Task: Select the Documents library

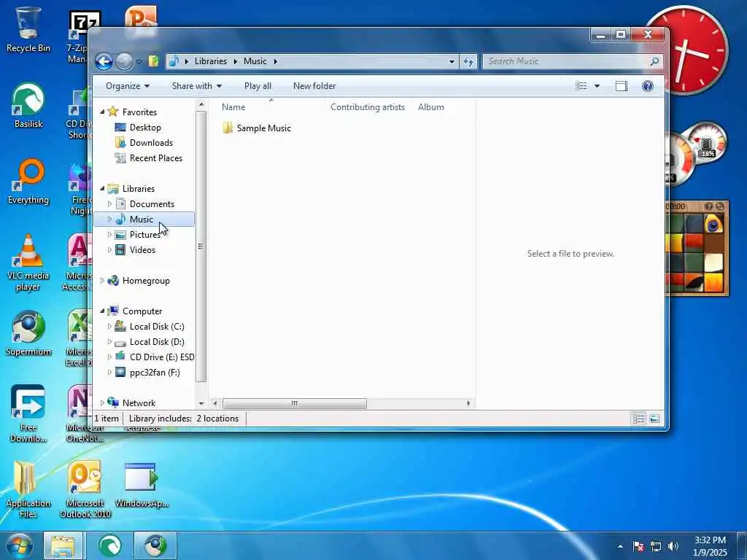Action: click(x=152, y=204)
